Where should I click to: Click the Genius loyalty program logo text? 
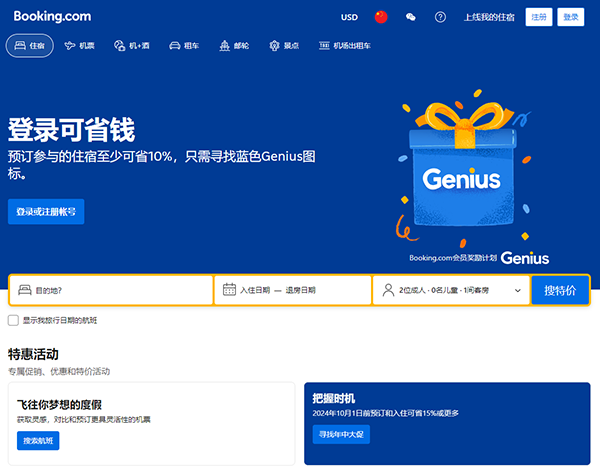(525, 258)
